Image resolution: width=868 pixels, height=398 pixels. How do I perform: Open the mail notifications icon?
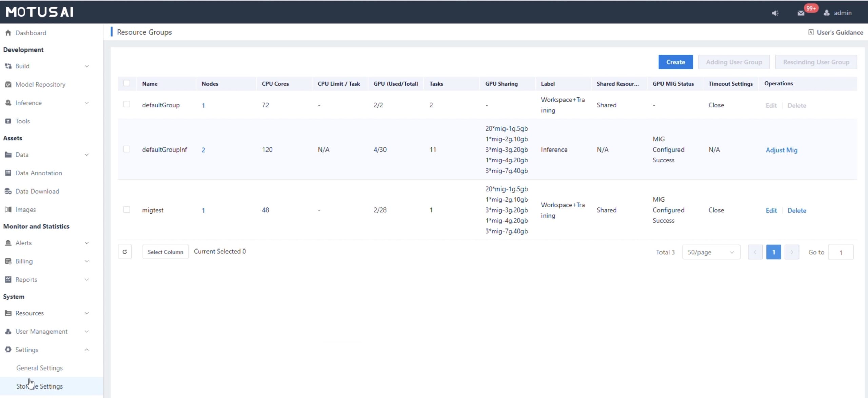click(x=801, y=13)
